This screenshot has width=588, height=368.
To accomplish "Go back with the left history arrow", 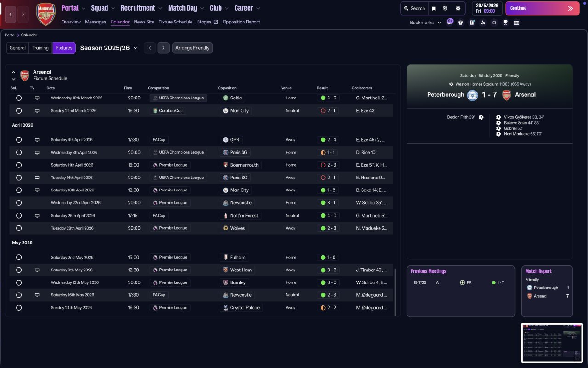I will (11, 14).
